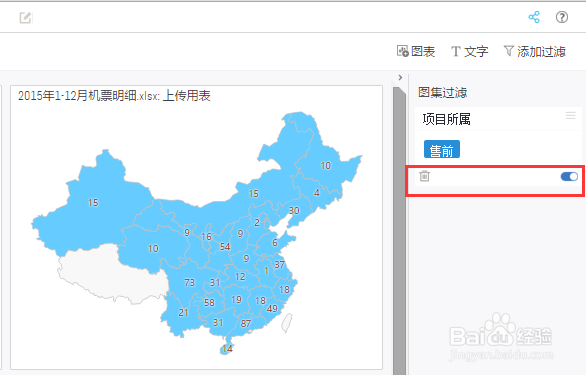The width and height of the screenshot is (586, 375).
Task: Click the T icon of 文字
Action: pos(456,51)
